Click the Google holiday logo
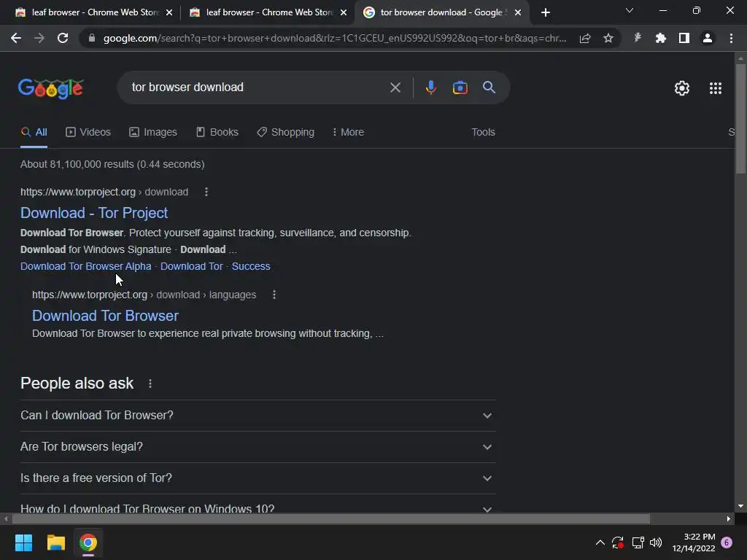This screenshot has width=747, height=560. (51, 88)
